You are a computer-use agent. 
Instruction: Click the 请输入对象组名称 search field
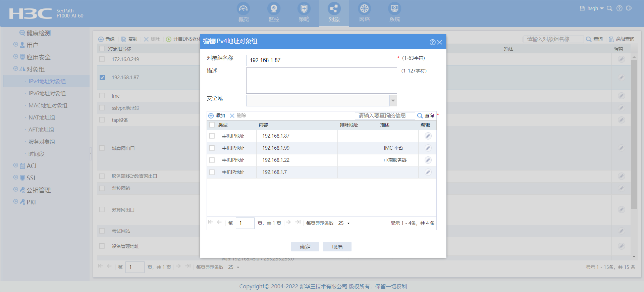click(x=553, y=39)
